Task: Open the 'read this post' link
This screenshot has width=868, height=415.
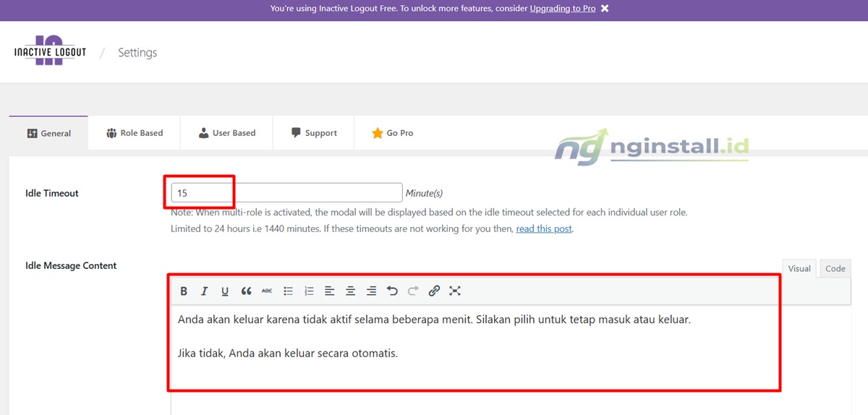Action: [x=544, y=228]
